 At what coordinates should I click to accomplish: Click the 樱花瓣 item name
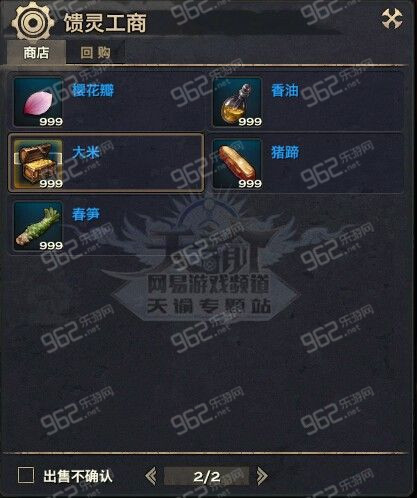[x=93, y=90]
